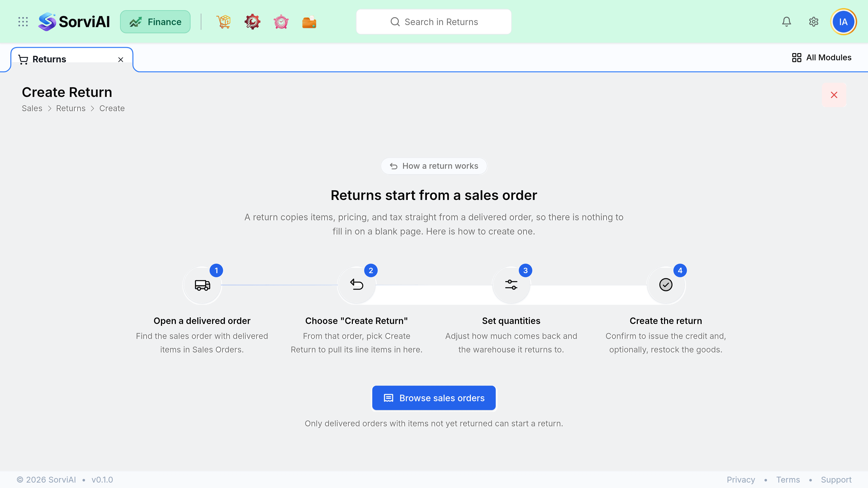Image resolution: width=868 pixels, height=488 pixels.
Task: Open the pink alarm clock module icon
Action: (x=281, y=22)
